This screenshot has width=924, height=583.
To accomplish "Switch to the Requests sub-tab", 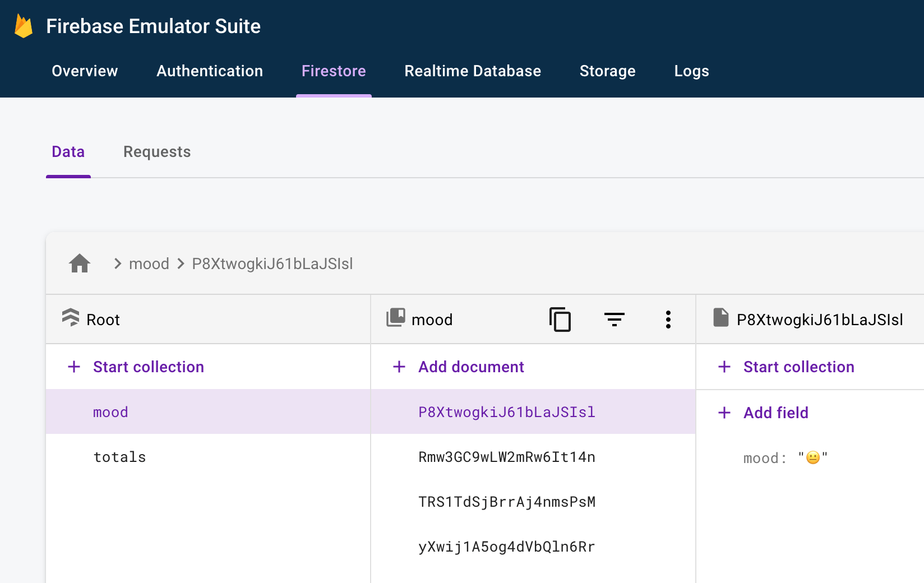I will (157, 152).
